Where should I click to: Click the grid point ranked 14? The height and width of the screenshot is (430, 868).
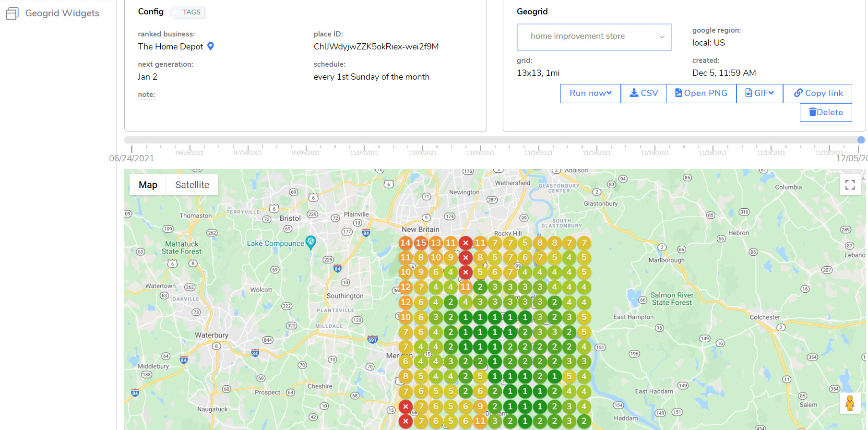click(x=405, y=243)
